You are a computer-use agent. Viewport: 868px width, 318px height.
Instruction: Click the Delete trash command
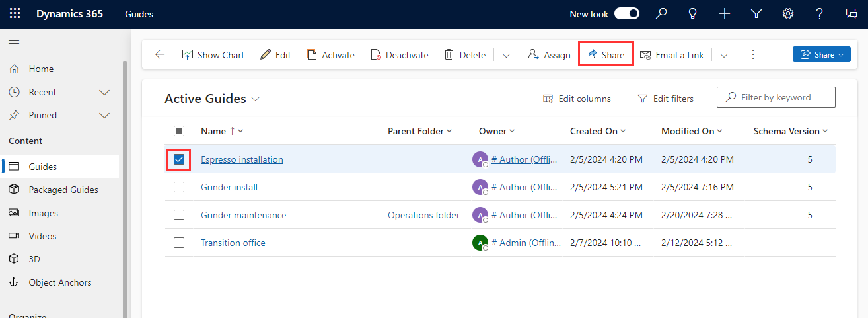click(x=465, y=55)
